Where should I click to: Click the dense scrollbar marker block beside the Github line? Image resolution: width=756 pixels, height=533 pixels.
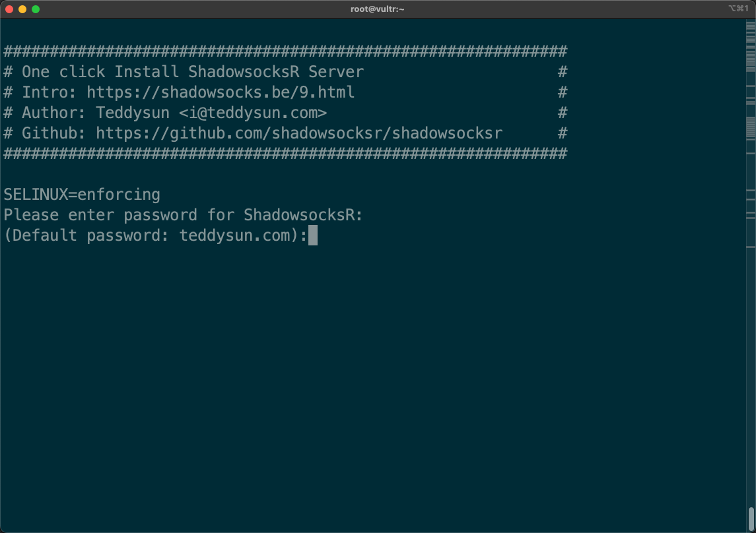click(751, 127)
